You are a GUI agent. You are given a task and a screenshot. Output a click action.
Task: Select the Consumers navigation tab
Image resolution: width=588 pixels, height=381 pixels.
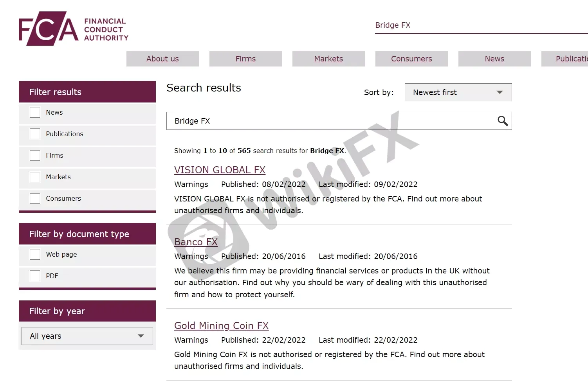pos(411,59)
